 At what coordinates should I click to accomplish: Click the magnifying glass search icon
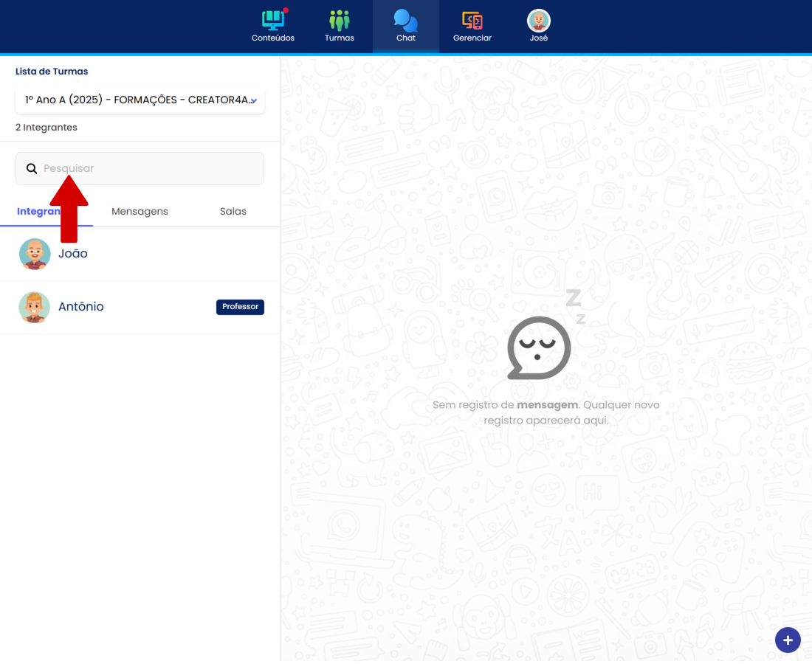tap(32, 169)
